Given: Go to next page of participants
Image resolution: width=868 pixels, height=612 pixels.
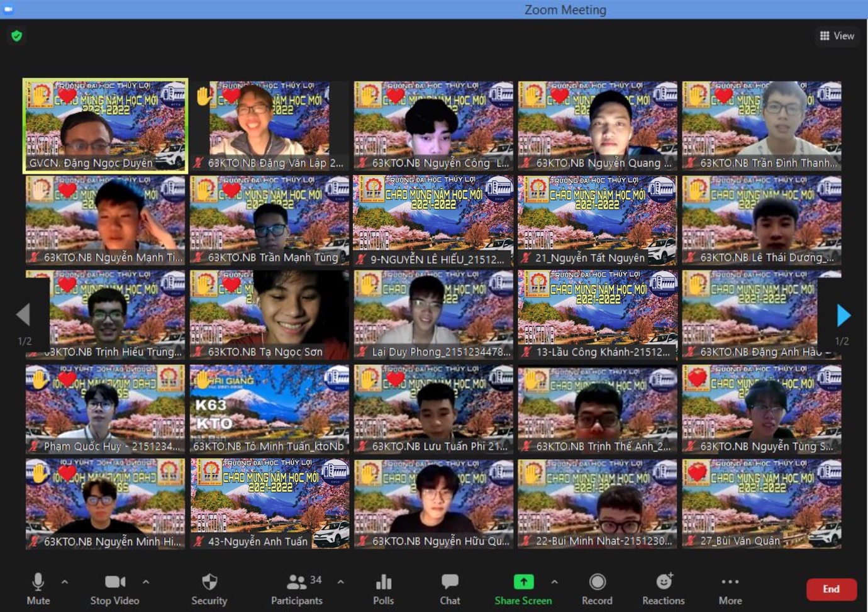Looking at the screenshot, I should click(843, 315).
